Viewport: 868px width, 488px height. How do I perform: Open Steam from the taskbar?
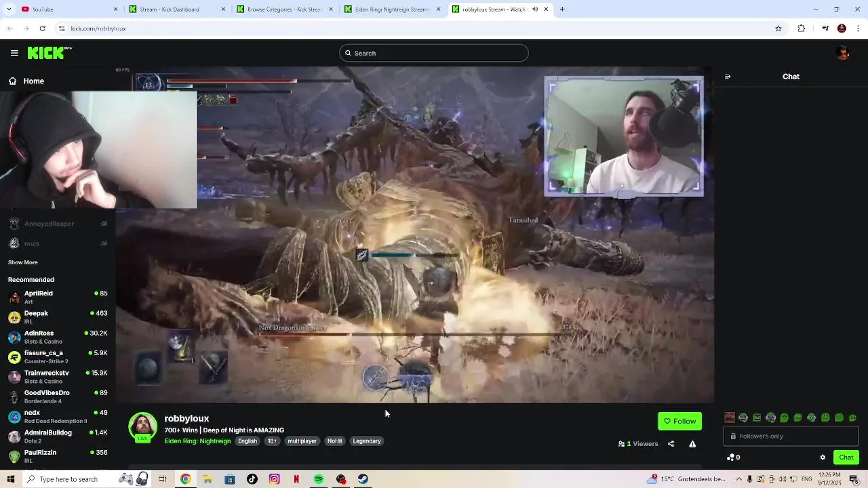363,479
